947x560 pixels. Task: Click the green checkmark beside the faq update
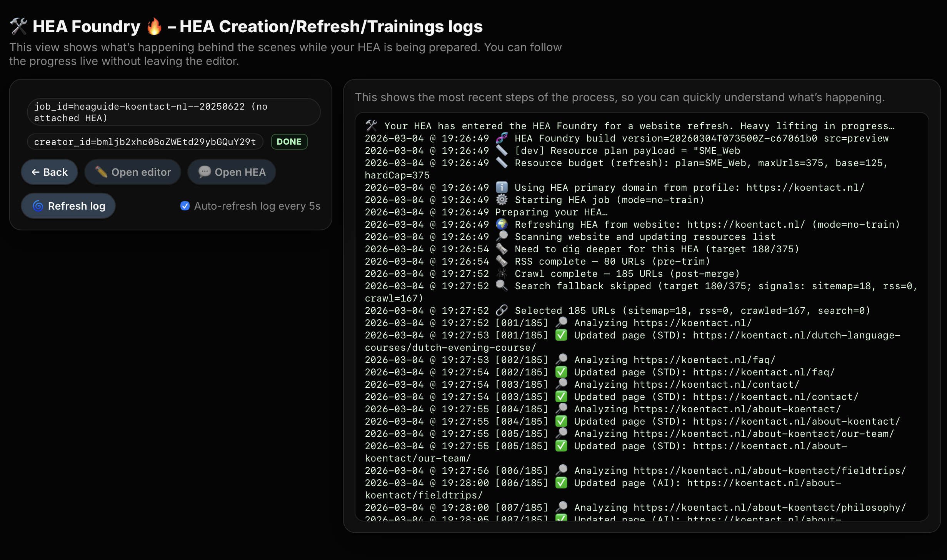561,372
